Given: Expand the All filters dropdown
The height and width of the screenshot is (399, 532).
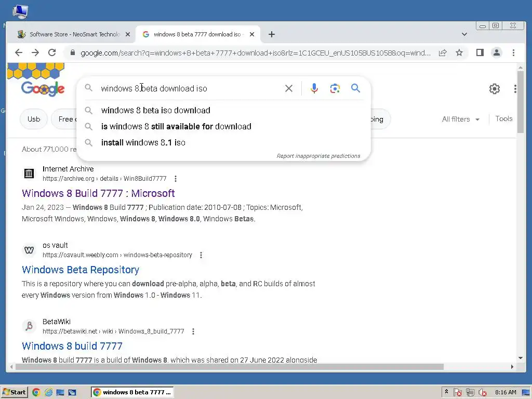Looking at the screenshot, I should tap(460, 119).
